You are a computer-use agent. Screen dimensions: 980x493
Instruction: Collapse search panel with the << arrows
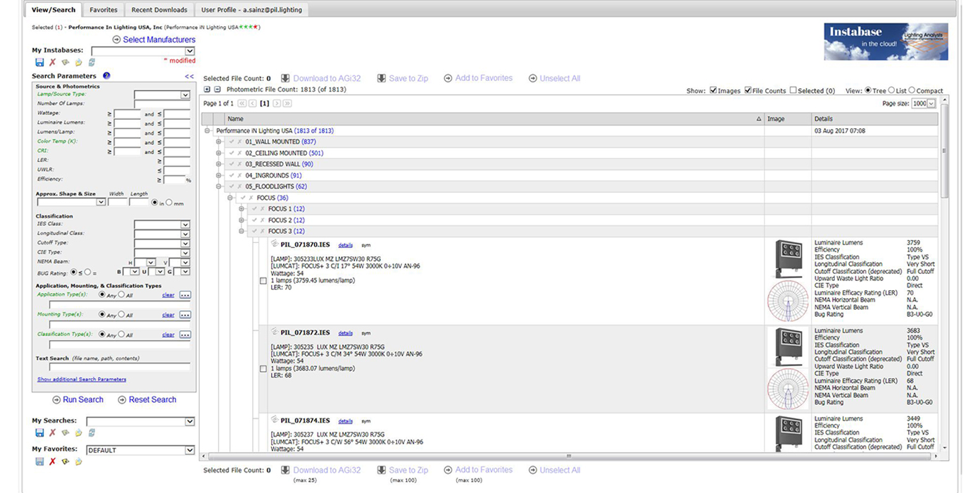tap(189, 76)
